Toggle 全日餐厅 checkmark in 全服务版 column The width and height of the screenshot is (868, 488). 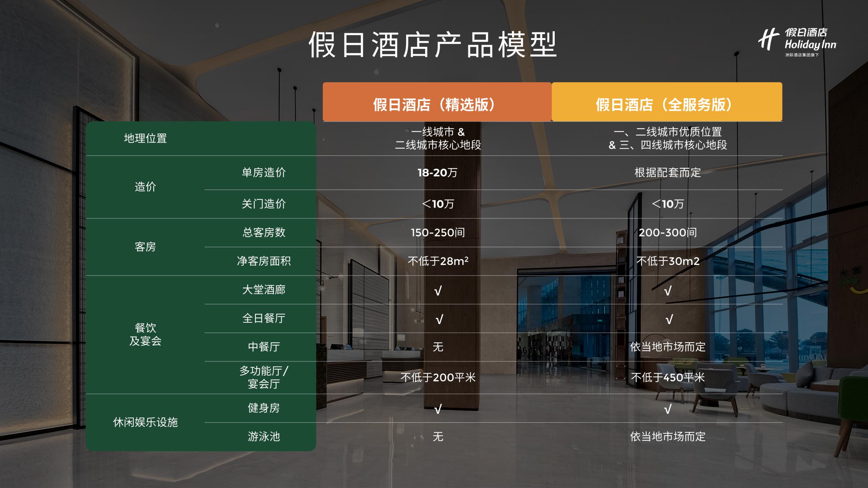pyautogui.click(x=656, y=318)
